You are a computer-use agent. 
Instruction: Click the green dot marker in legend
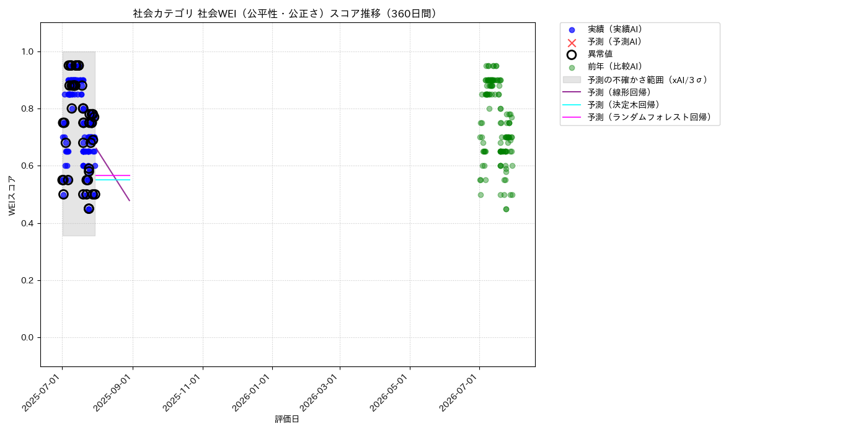coord(572,68)
